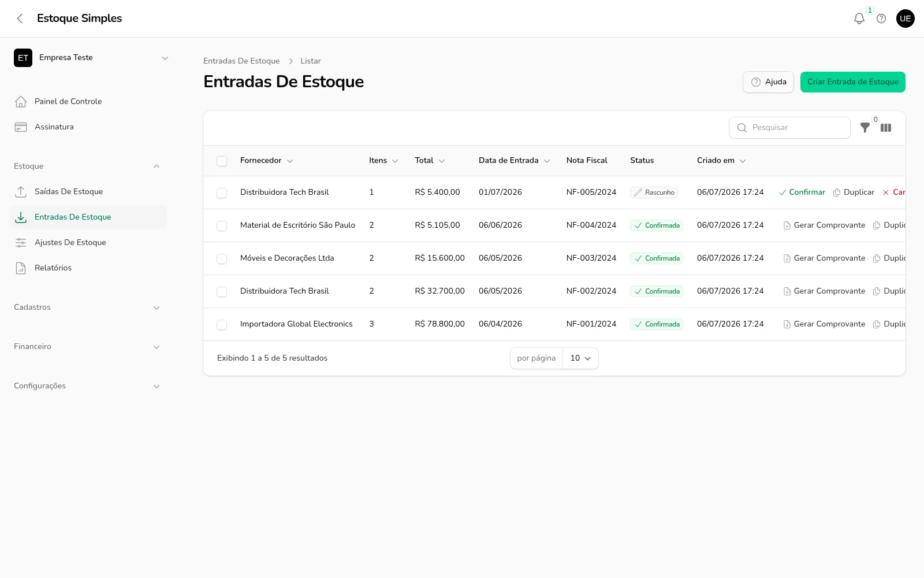
Task: Click Criar Entrada de Estoque button
Action: (852, 82)
